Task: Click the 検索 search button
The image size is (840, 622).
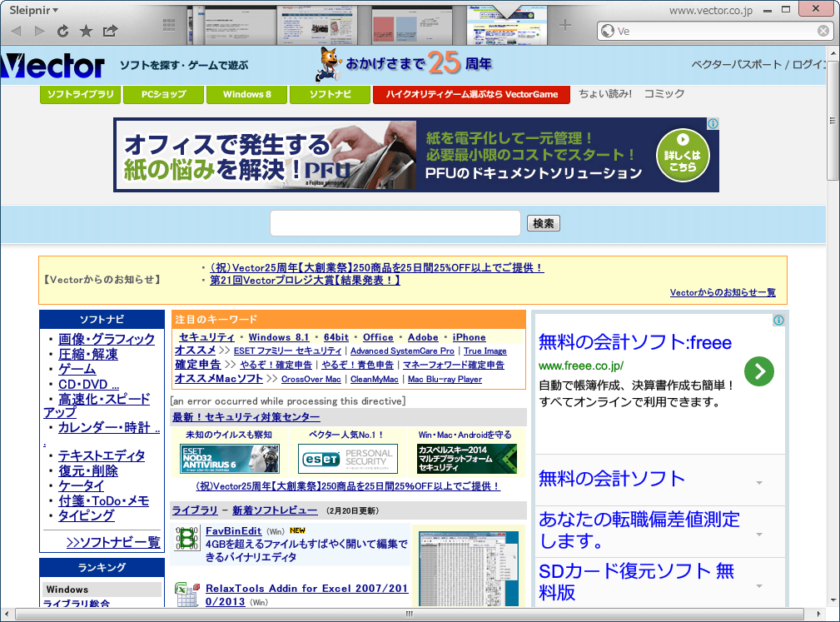Action: (x=544, y=223)
